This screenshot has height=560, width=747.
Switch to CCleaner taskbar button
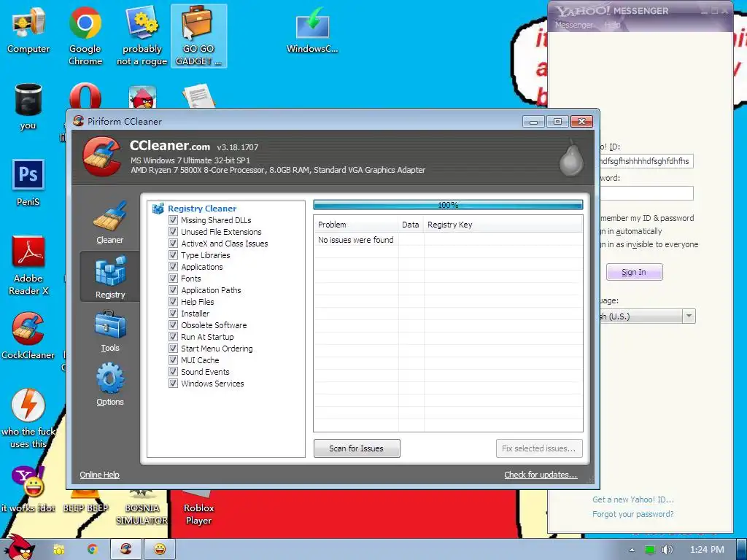point(125,549)
